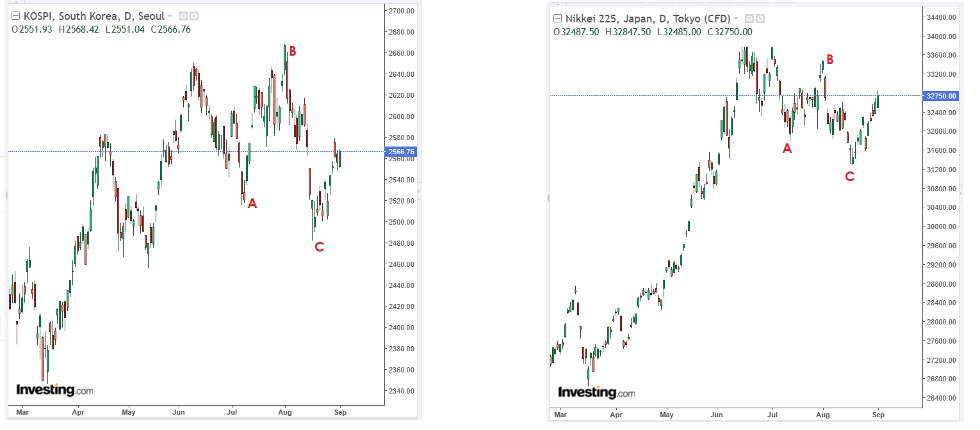Toggle Nikkei 225 series visibility eye
This screenshot has height=430, width=980.
tap(749, 19)
